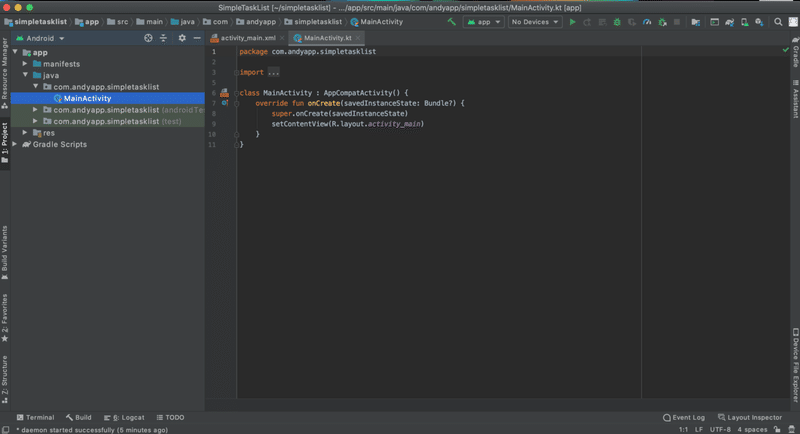Close the activity_main.xml tab
This screenshot has height=434, width=800.
coord(282,38)
